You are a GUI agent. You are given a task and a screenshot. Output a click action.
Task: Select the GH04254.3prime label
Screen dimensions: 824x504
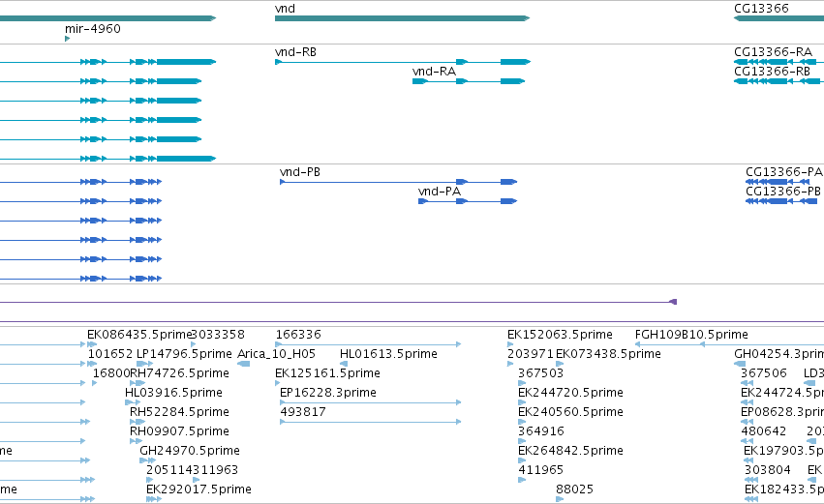tap(778, 354)
